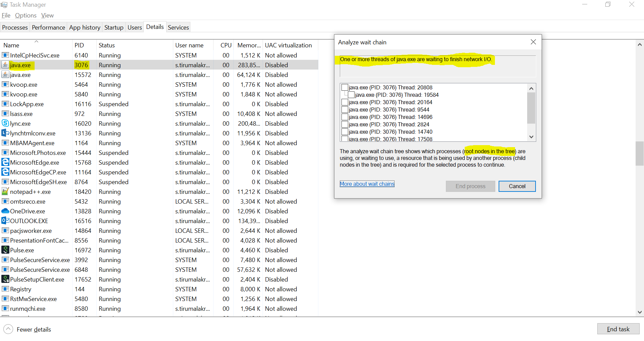Click Cancel in Analyze wait chain dialog
This screenshot has height=341, width=644.
tap(517, 186)
